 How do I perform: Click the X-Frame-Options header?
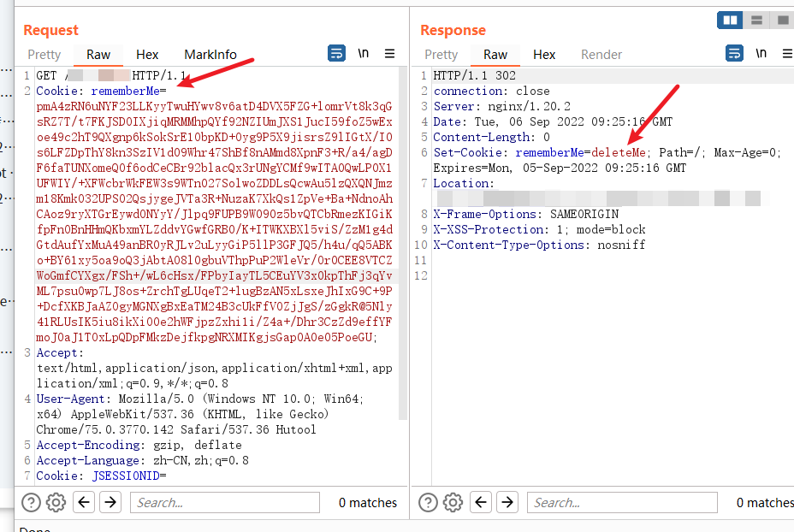[525, 214]
